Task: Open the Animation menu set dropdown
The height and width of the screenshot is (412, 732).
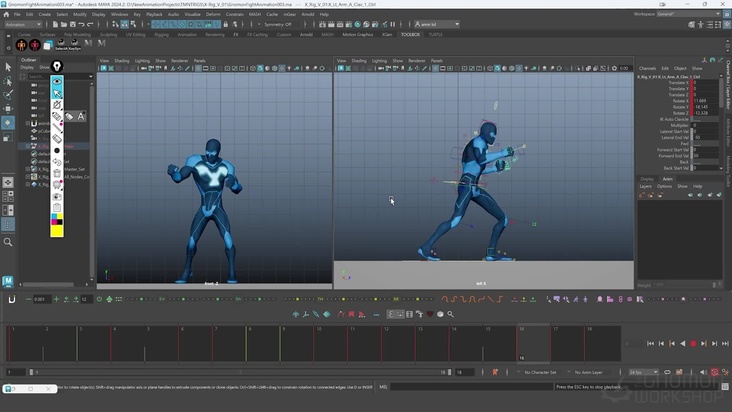Action: click(x=22, y=24)
